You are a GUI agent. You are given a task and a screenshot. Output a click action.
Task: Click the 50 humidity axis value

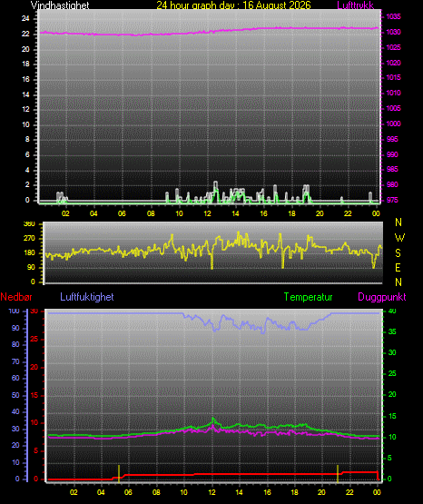[x=15, y=395]
